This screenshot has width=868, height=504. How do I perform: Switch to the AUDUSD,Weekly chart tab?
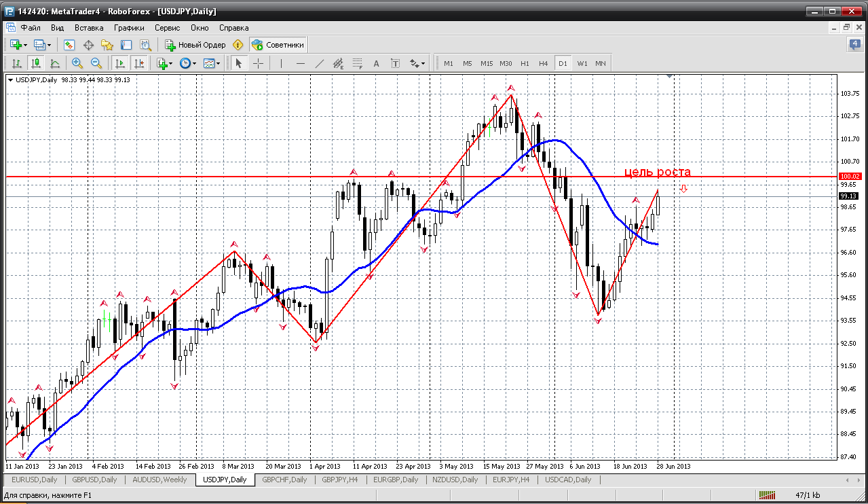click(x=160, y=480)
